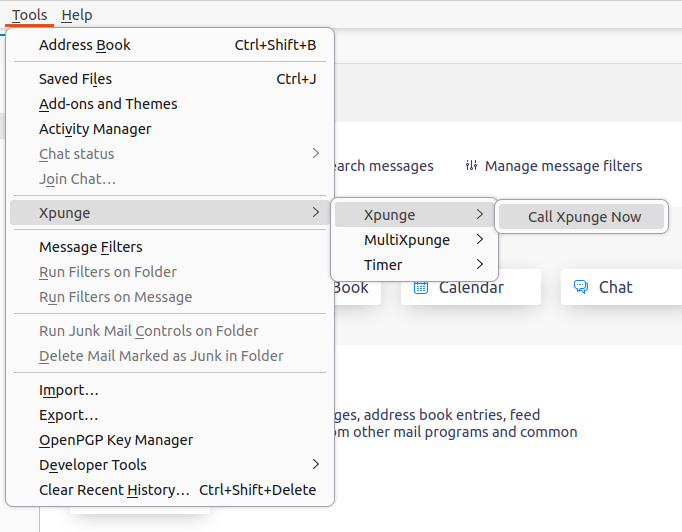Screen dimensions: 682x532
Task: Open the Timer submenu entry
Action: click(x=414, y=265)
